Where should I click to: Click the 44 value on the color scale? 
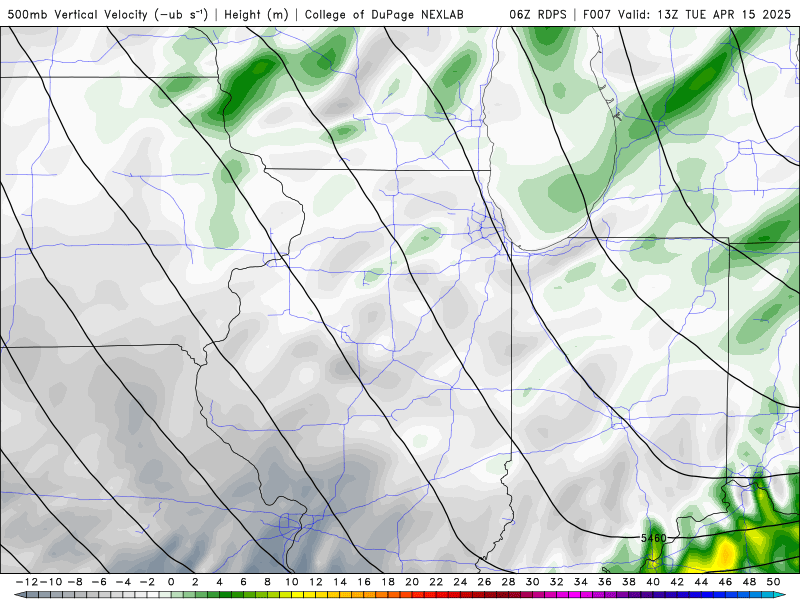(x=701, y=582)
